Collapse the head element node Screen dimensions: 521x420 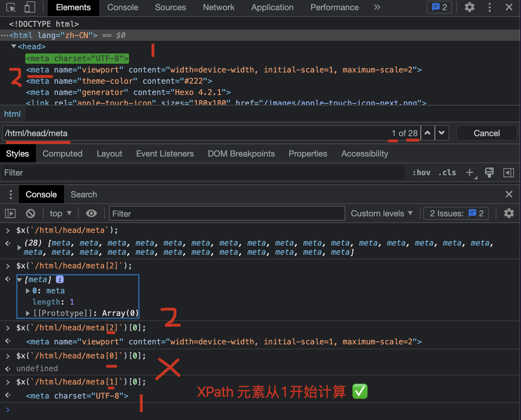pos(14,46)
